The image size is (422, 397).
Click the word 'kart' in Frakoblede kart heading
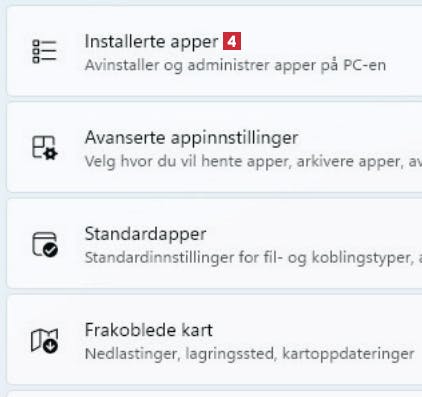197,330
